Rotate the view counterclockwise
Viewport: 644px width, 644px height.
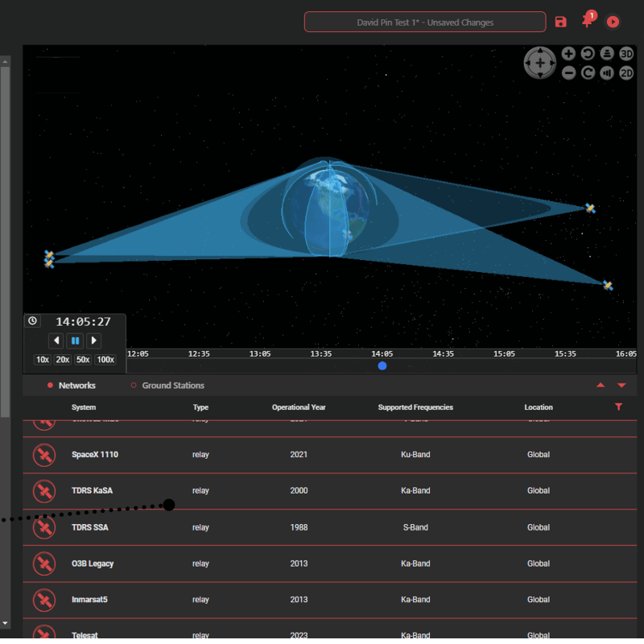pos(588,54)
